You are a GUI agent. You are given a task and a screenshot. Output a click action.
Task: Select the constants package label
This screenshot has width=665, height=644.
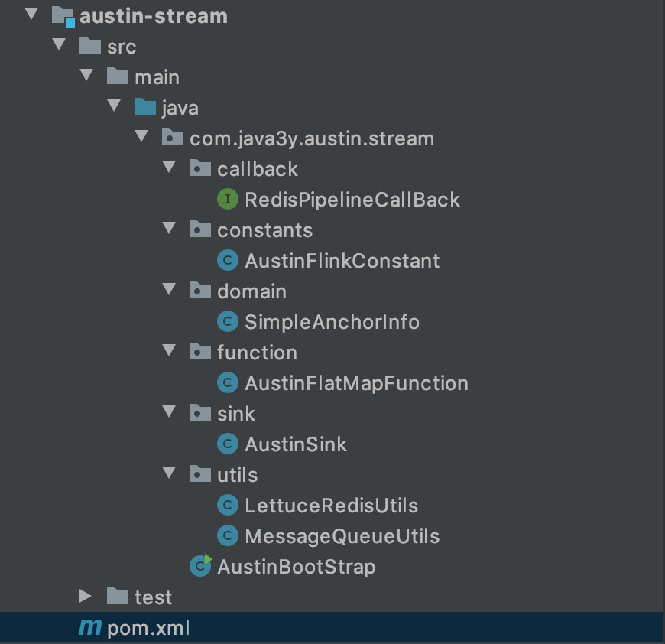click(265, 230)
